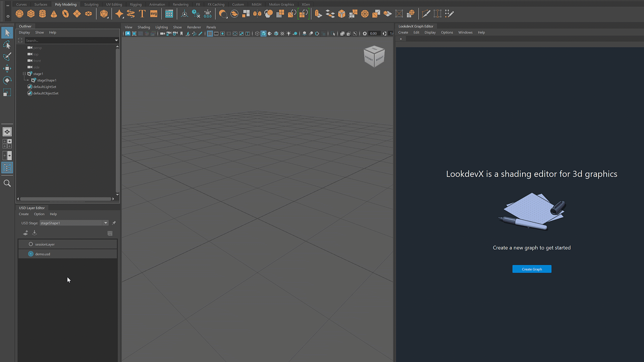This screenshot has width=644, height=362.
Task: Set sessionLayer as the edit target
Action: [31, 244]
